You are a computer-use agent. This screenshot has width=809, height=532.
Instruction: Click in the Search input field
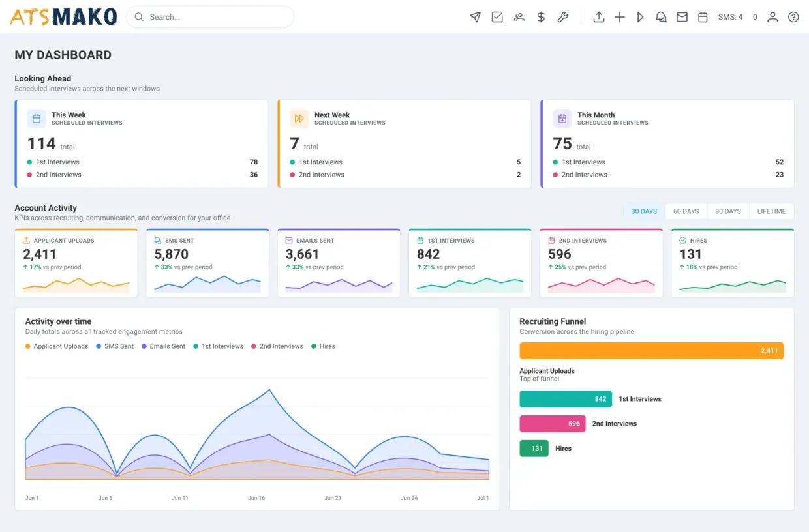click(210, 17)
